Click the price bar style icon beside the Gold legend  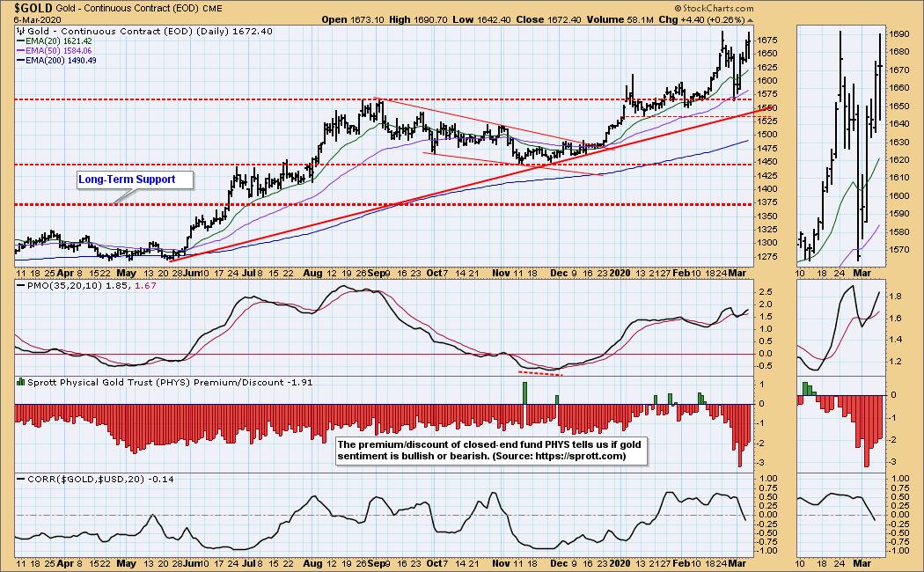pyautogui.click(x=20, y=31)
